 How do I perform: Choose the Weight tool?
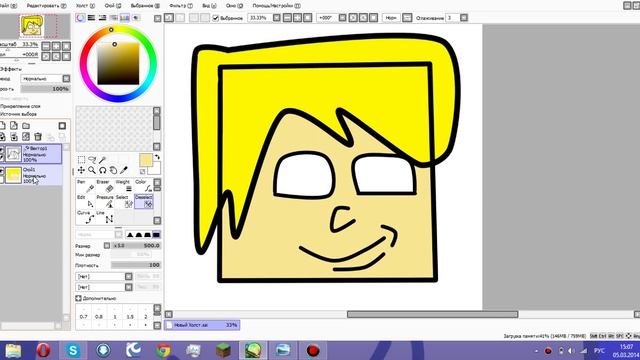[x=124, y=186]
